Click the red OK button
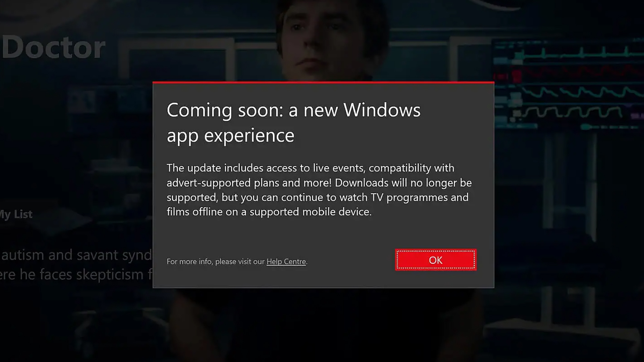 tap(436, 260)
